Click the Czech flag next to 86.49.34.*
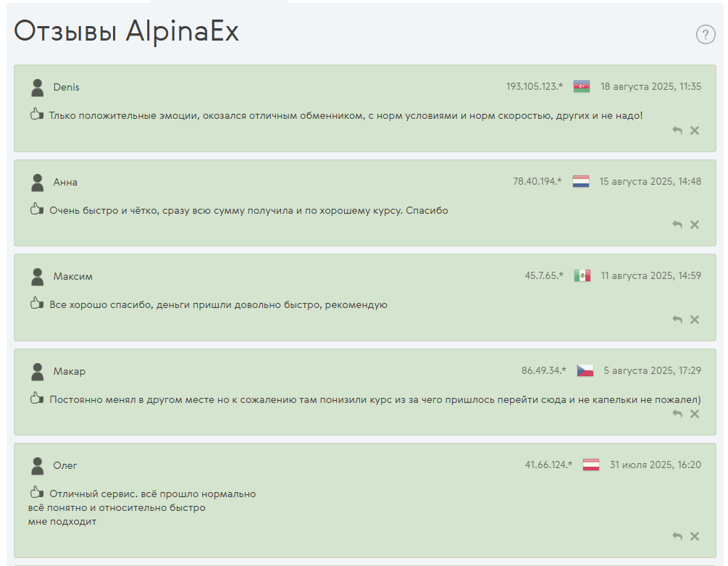728x566 pixels. click(585, 370)
